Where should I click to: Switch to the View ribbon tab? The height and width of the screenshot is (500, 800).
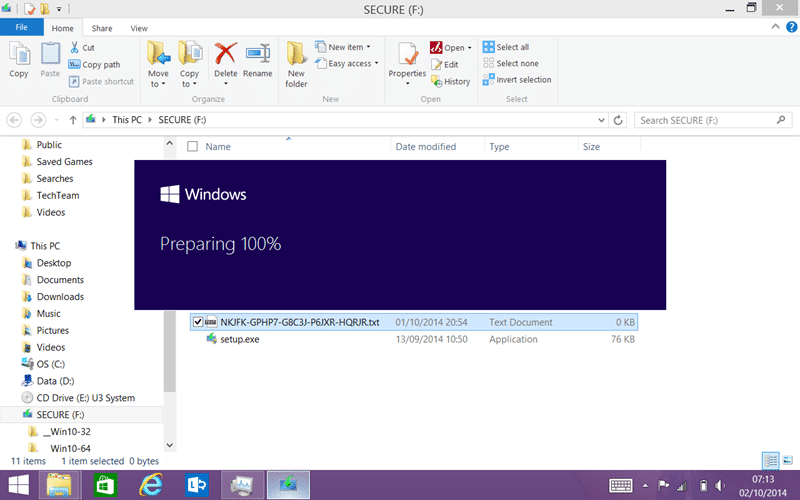point(139,29)
